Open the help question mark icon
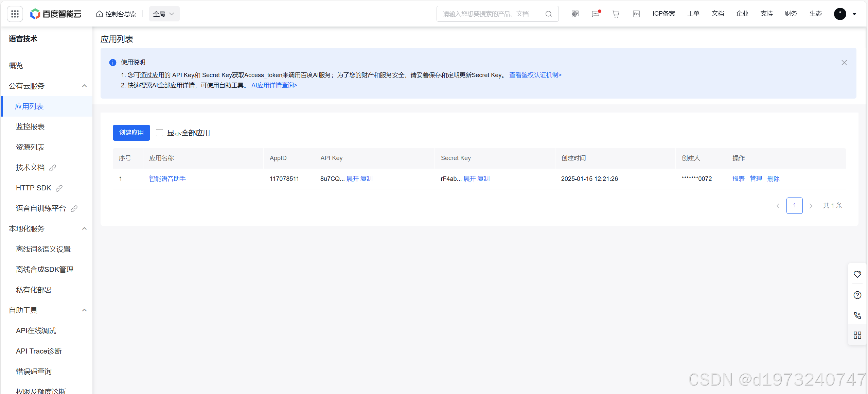 pyautogui.click(x=857, y=295)
